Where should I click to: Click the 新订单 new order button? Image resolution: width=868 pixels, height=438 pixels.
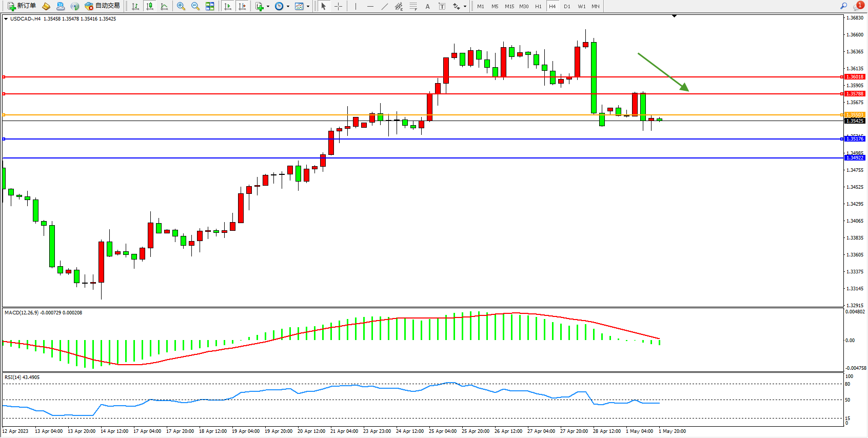[x=22, y=6]
